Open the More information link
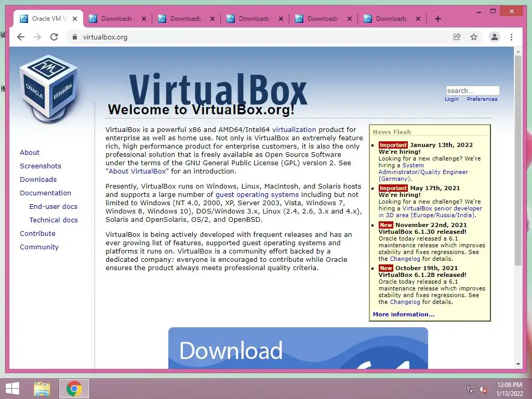 (403, 314)
